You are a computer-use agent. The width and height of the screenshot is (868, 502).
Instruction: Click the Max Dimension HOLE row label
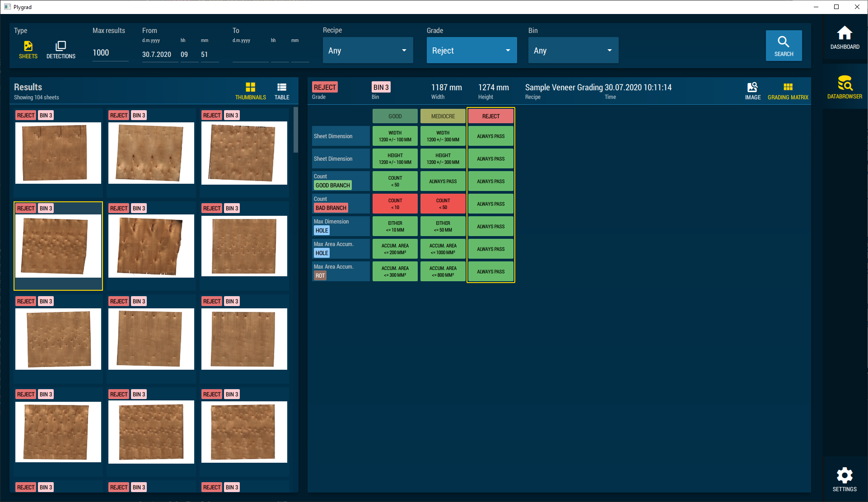coord(341,226)
